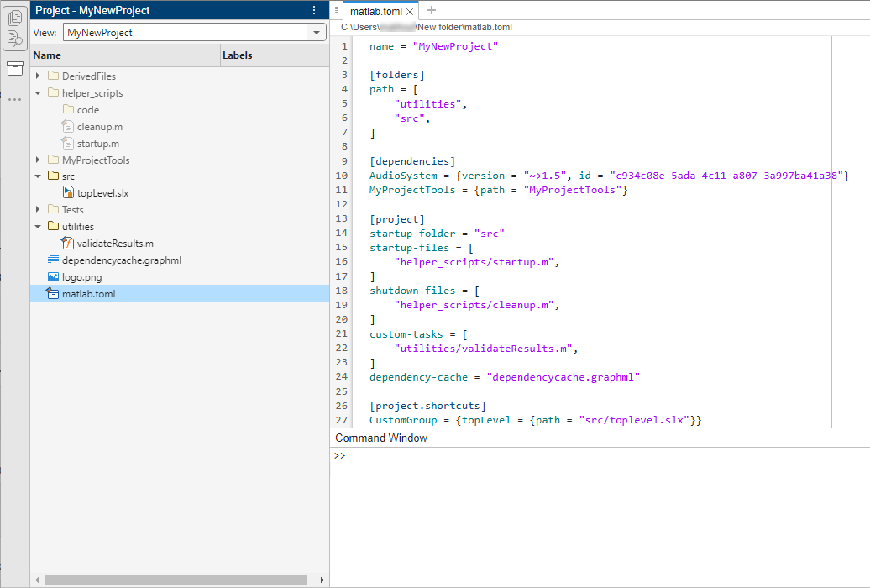Close the matlab.toml editor tab
The image size is (870, 588).
410,11
